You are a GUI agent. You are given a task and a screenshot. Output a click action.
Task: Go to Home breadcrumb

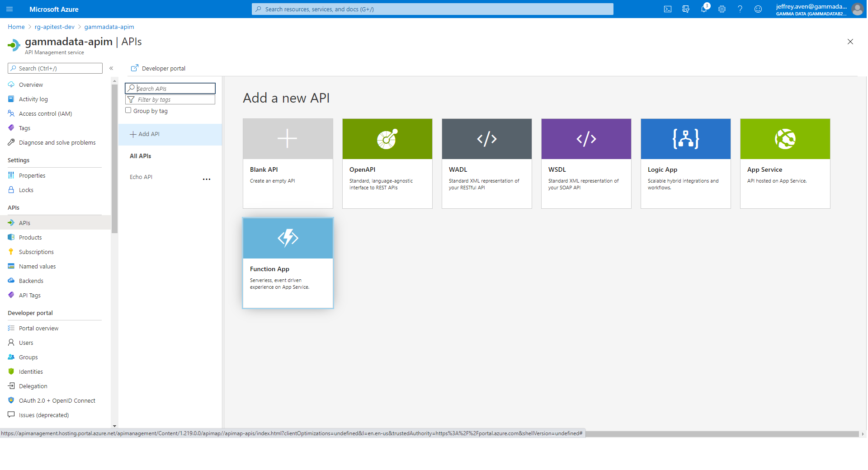[x=16, y=27]
